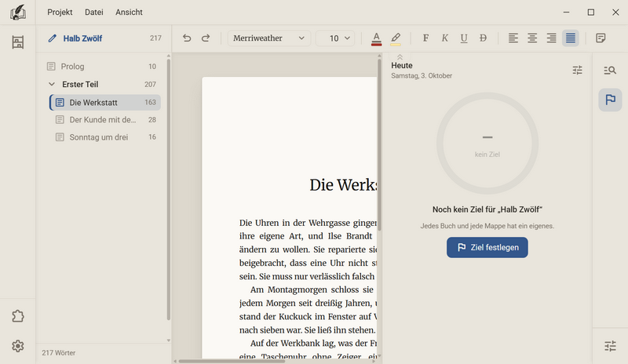
Task: Select the goals flag icon on right rail
Action: pyautogui.click(x=610, y=100)
